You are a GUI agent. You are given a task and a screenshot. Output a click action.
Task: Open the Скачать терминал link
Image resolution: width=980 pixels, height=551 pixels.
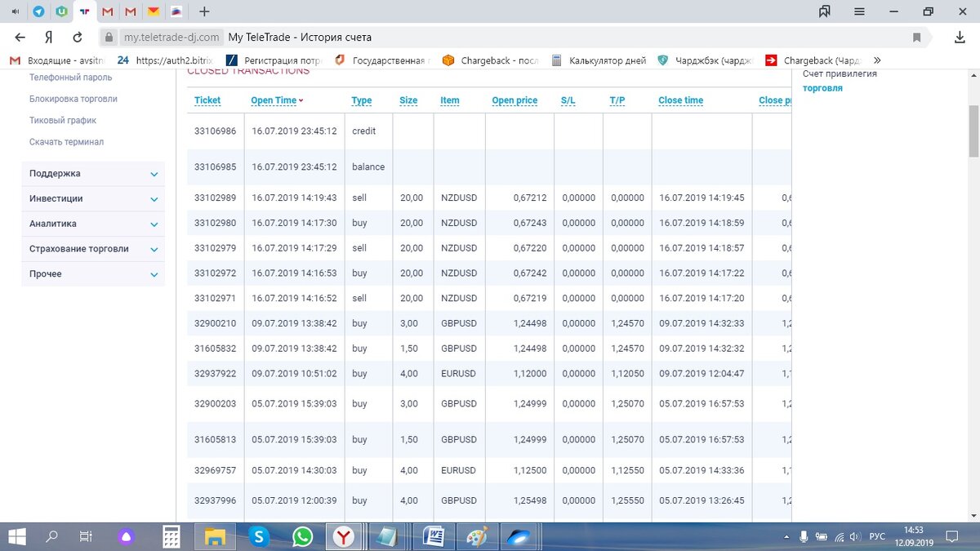[66, 142]
